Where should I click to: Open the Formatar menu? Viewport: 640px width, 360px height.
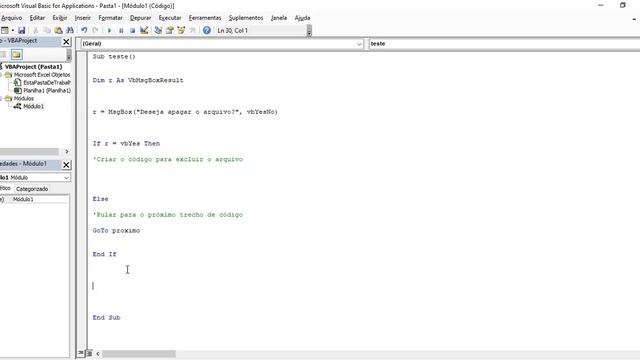(110, 18)
